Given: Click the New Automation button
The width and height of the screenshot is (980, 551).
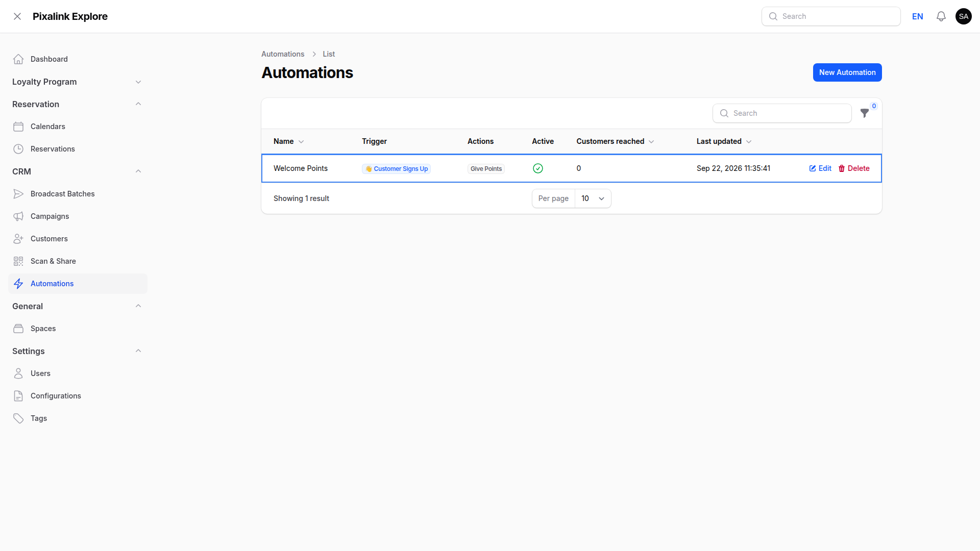Looking at the screenshot, I should coord(847,72).
